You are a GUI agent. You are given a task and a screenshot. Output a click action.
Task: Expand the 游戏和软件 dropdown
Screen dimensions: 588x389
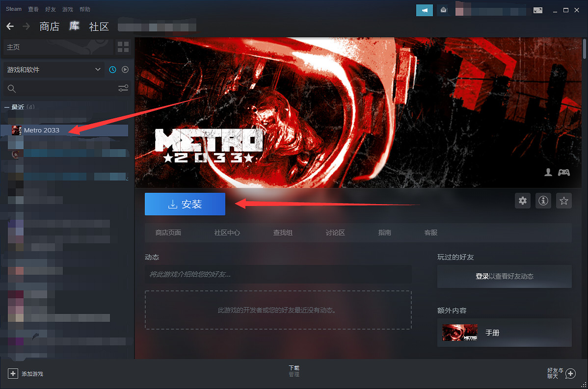coord(98,70)
